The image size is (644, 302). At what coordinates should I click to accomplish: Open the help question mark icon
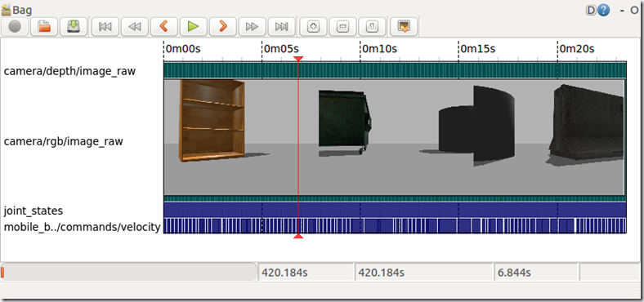point(603,11)
